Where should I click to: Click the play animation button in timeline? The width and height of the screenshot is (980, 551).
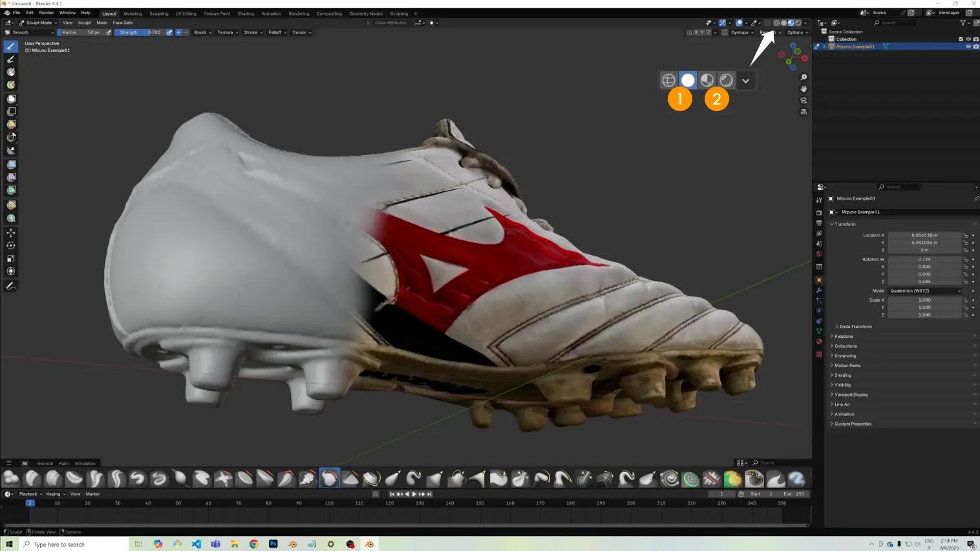click(414, 494)
